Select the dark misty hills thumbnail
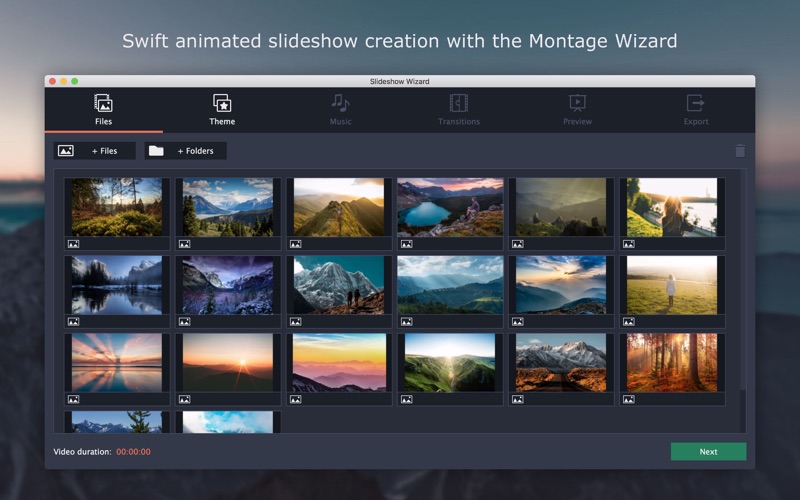 [561, 207]
